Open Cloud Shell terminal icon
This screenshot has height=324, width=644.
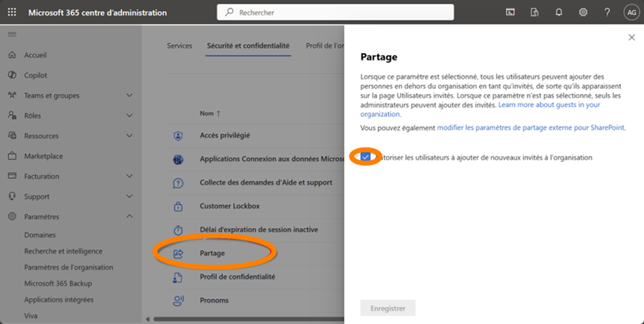510,12
